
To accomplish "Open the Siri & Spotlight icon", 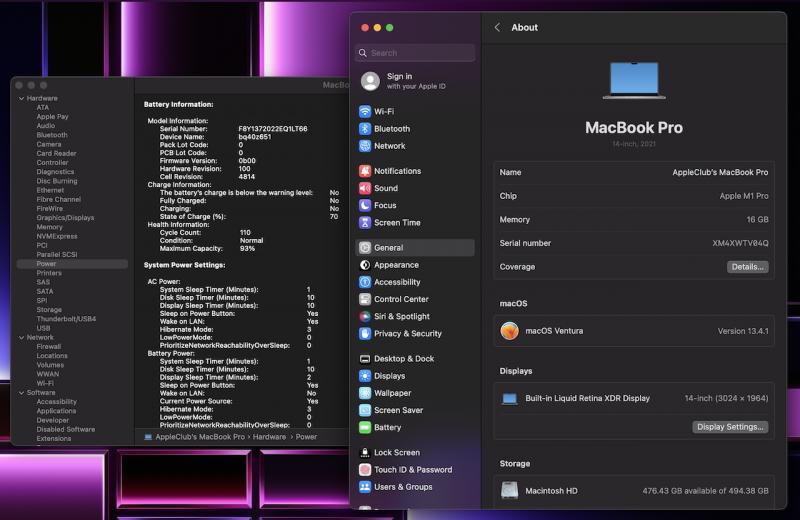I will click(365, 316).
